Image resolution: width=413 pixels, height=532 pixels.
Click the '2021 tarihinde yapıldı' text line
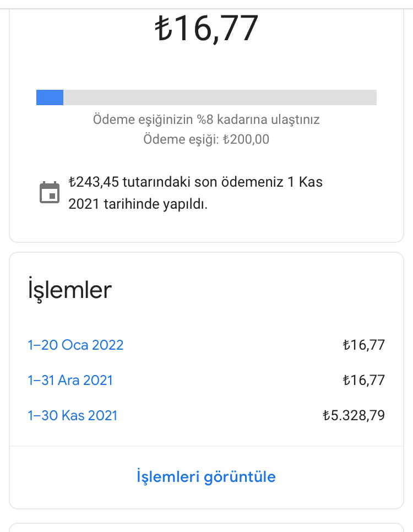pyautogui.click(x=138, y=204)
